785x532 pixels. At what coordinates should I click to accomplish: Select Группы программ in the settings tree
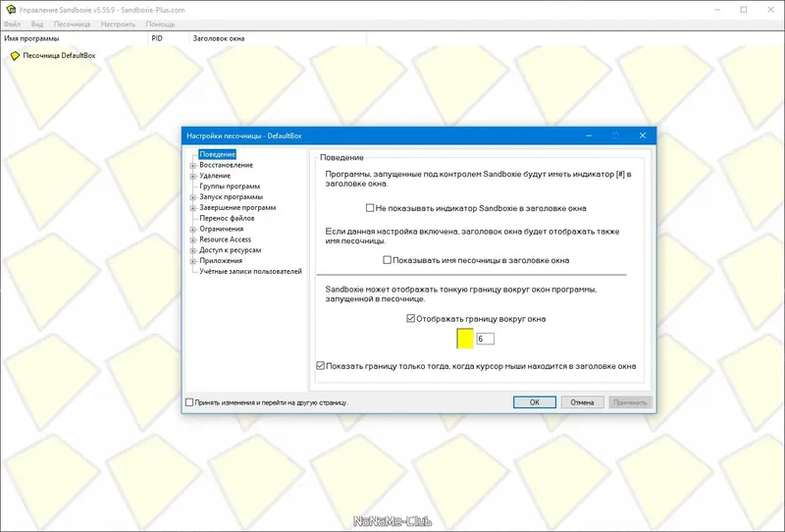tap(230, 186)
